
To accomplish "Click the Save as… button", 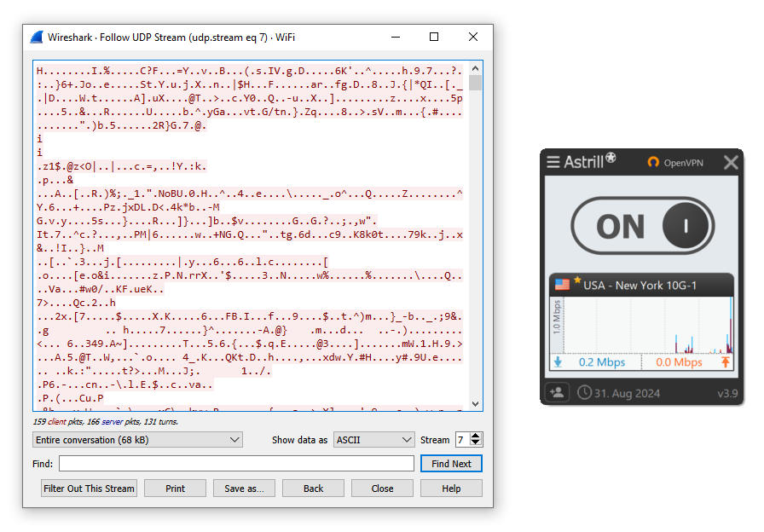I will 244,489.
